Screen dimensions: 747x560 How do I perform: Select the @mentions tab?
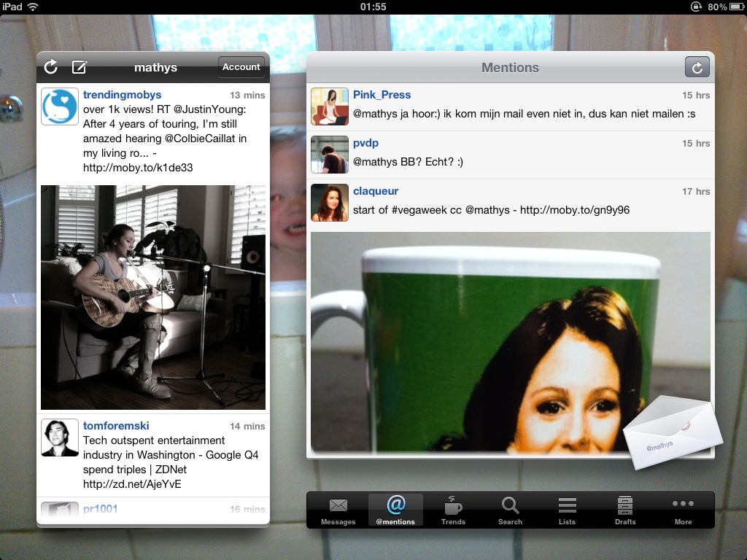click(395, 510)
